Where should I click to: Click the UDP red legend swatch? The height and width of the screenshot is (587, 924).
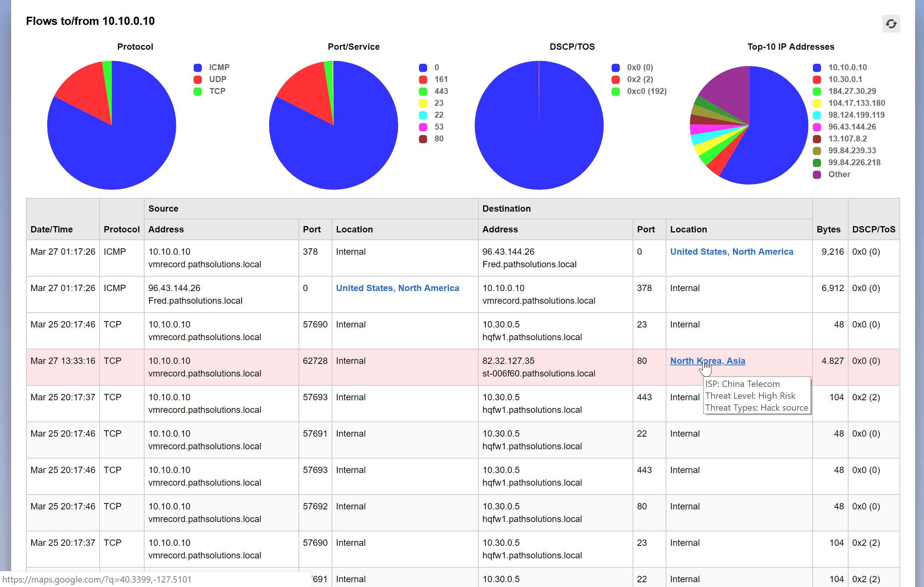[198, 79]
